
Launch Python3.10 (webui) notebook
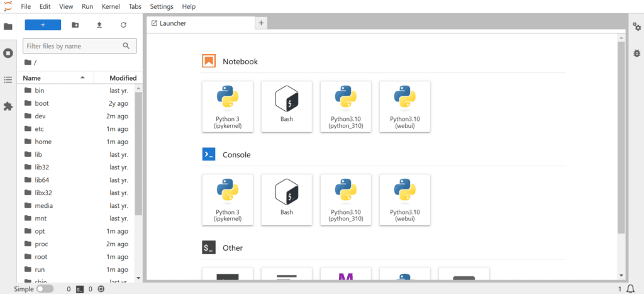pyautogui.click(x=405, y=106)
